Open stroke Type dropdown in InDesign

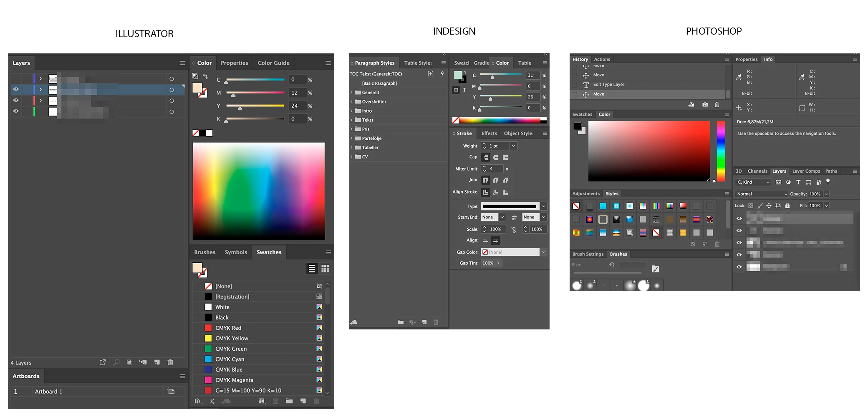[543, 206]
